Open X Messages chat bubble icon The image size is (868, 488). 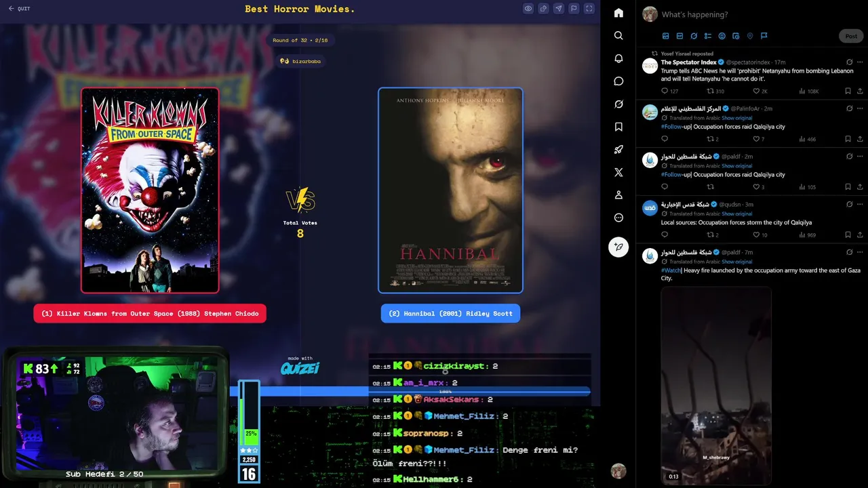[x=618, y=81]
